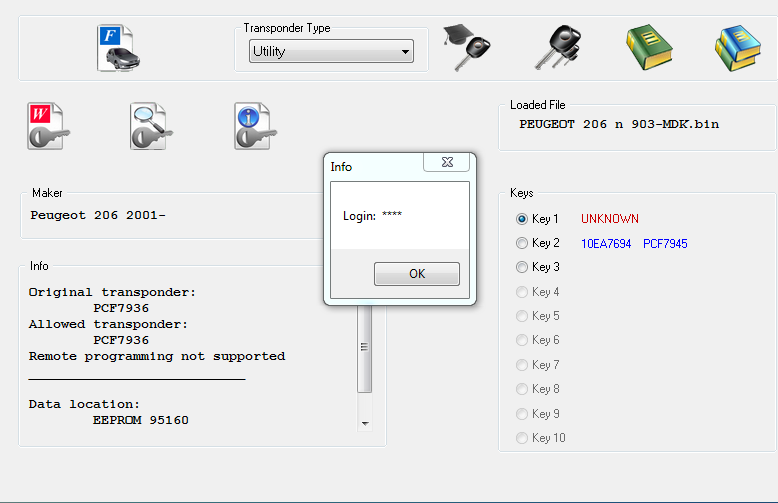Select the Key 7 radio button
Screen dimensions: 778x503
[x=521, y=365]
